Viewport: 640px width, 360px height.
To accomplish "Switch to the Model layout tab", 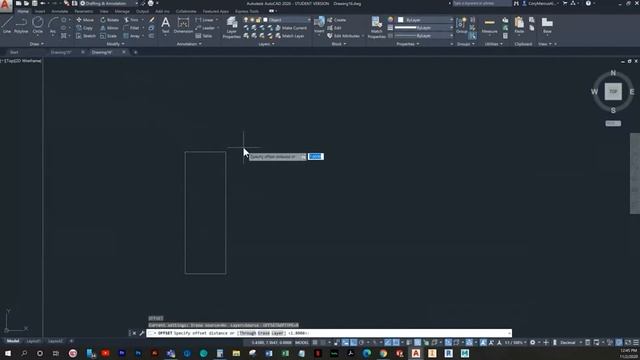I will 13,341.
